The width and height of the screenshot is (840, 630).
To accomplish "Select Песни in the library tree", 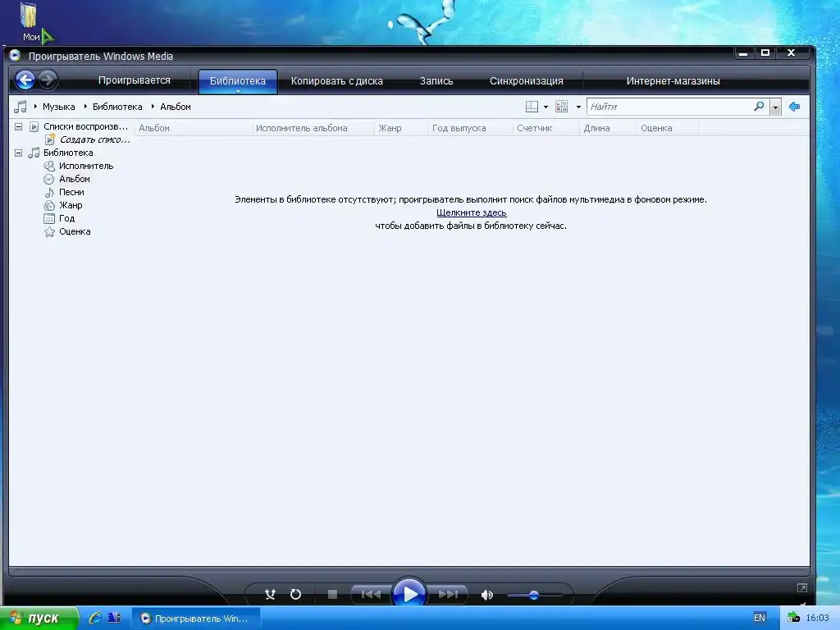I will tap(71, 192).
